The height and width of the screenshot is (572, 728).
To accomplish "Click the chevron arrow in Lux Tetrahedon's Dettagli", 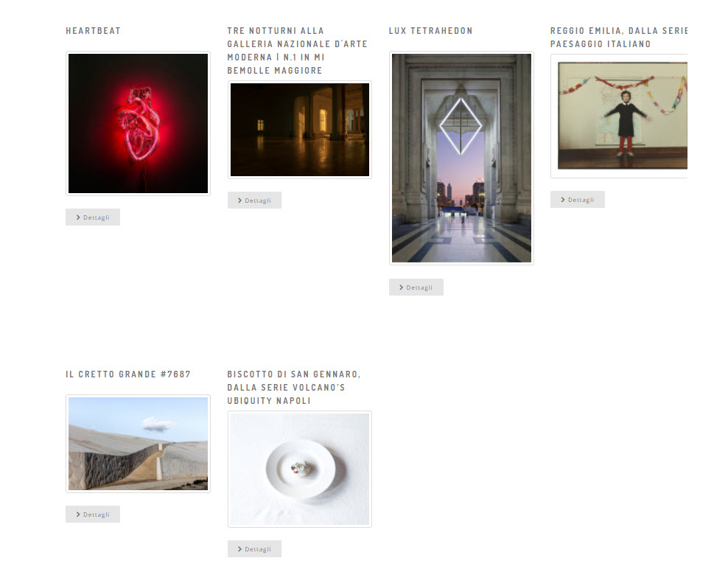I will point(402,287).
